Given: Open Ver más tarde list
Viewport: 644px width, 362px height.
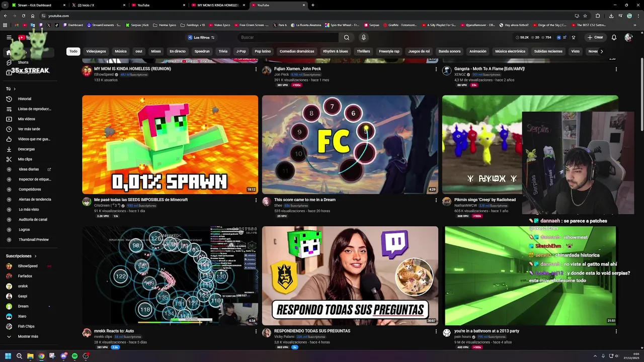Looking at the screenshot, I should pos(29,129).
